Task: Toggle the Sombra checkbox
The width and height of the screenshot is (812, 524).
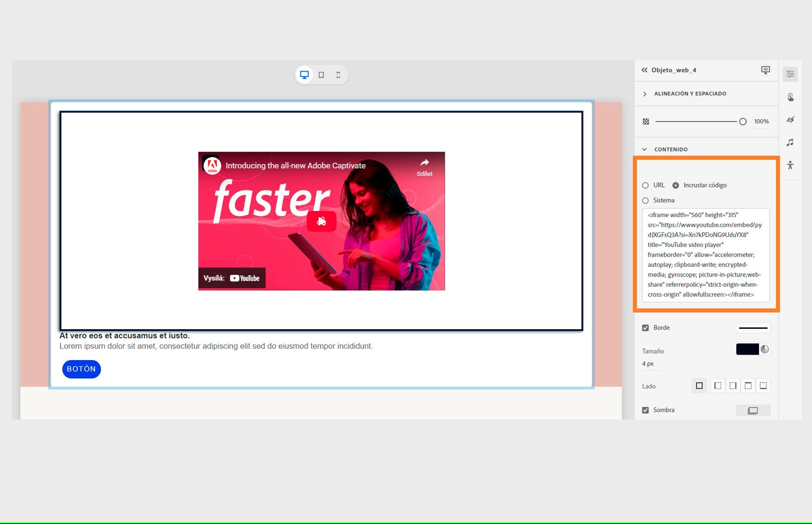Action: point(646,410)
